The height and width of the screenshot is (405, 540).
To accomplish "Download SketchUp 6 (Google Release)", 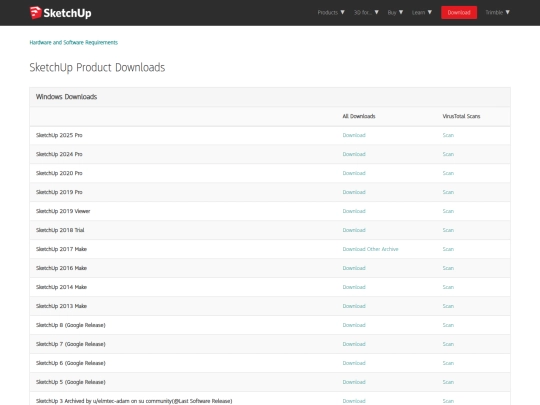I will [354, 363].
